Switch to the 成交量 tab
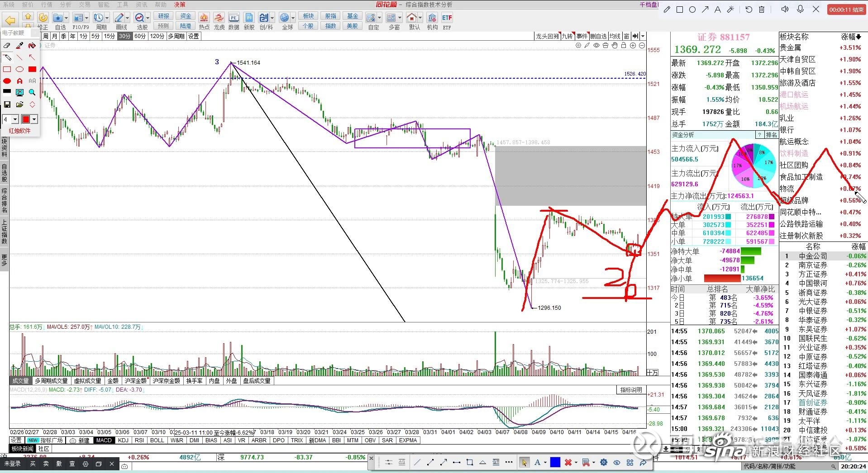868x473 pixels. 20,381
